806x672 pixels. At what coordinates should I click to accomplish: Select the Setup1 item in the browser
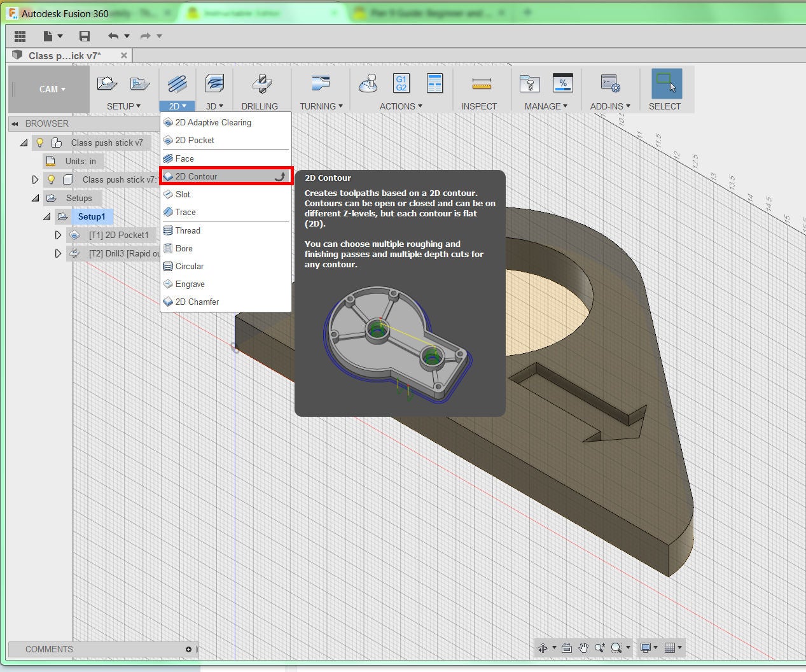coord(92,216)
